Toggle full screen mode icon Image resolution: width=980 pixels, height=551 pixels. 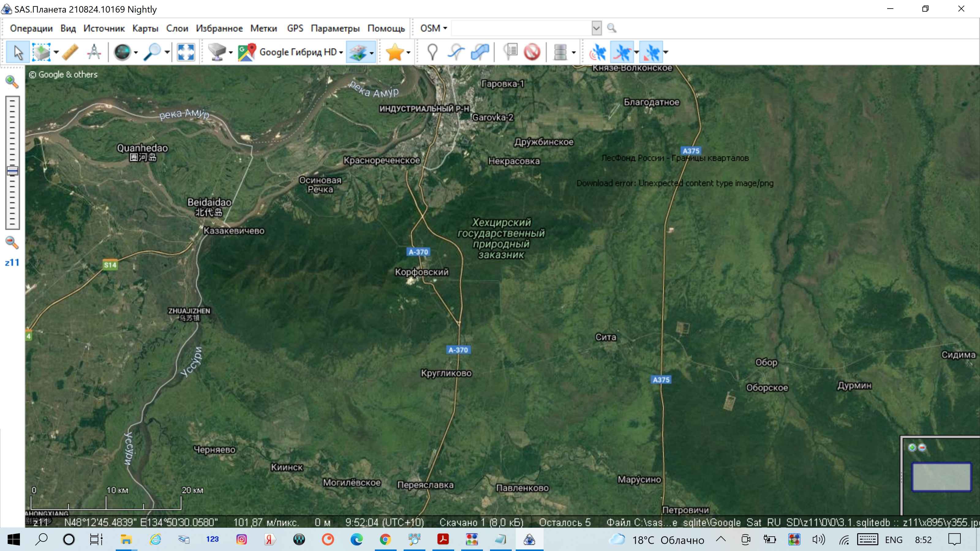186,52
